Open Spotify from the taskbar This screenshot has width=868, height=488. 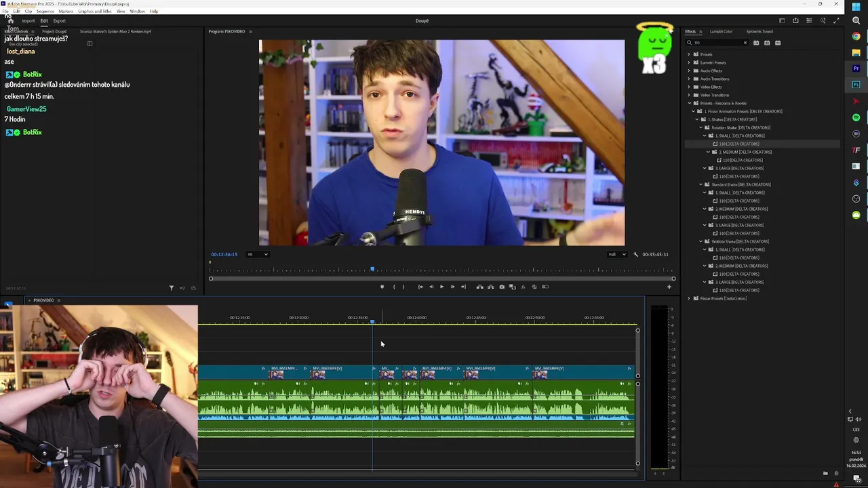[856, 118]
